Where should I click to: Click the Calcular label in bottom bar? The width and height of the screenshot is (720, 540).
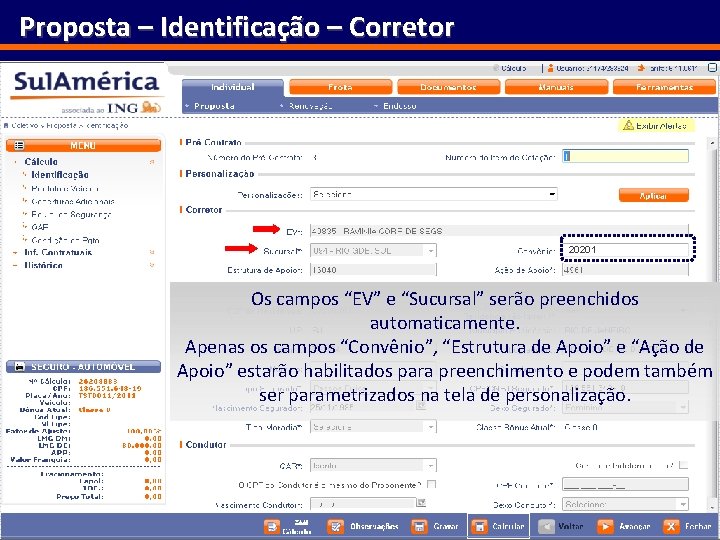pyautogui.click(x=508, y=526)
